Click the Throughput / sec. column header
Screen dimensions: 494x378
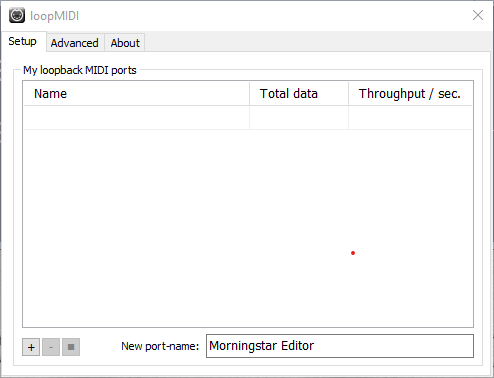tap(410, 94)
